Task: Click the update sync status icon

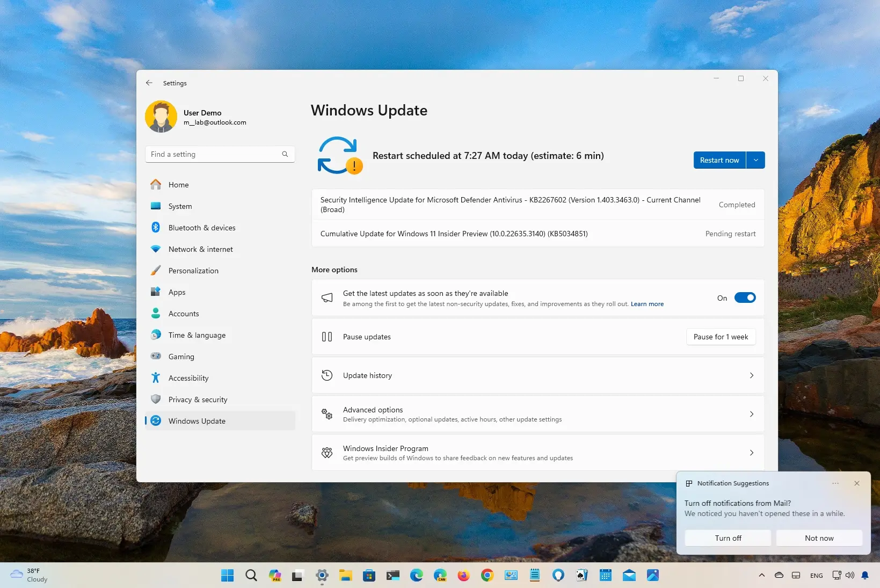Action: [x=339, y=156]
